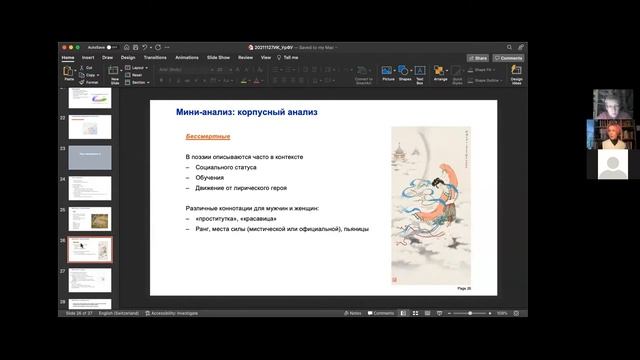Click the Shapes icon
Image resolution: width=640 pixels, height=360 pixels.
pos(403,71)
